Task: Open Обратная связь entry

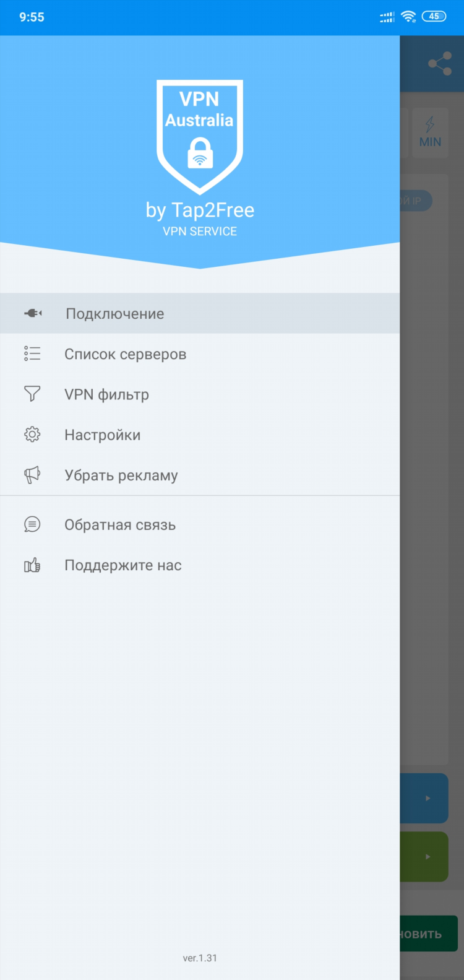Action: click(x=200, y=524)
